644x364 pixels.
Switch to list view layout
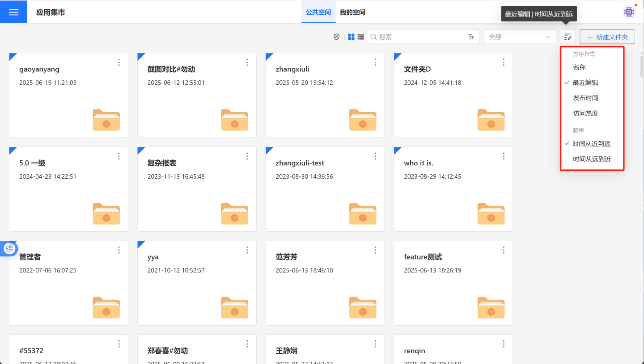coord(360,37)
